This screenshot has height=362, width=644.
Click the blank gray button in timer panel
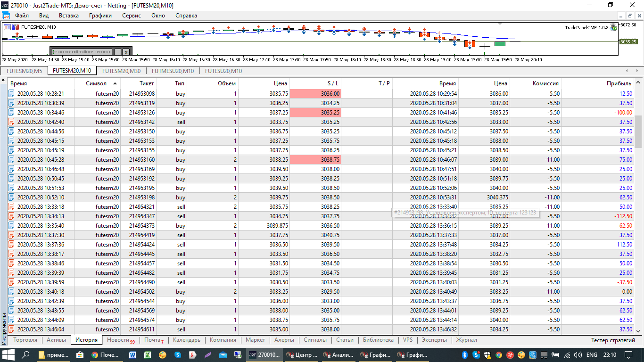(118, 52)
